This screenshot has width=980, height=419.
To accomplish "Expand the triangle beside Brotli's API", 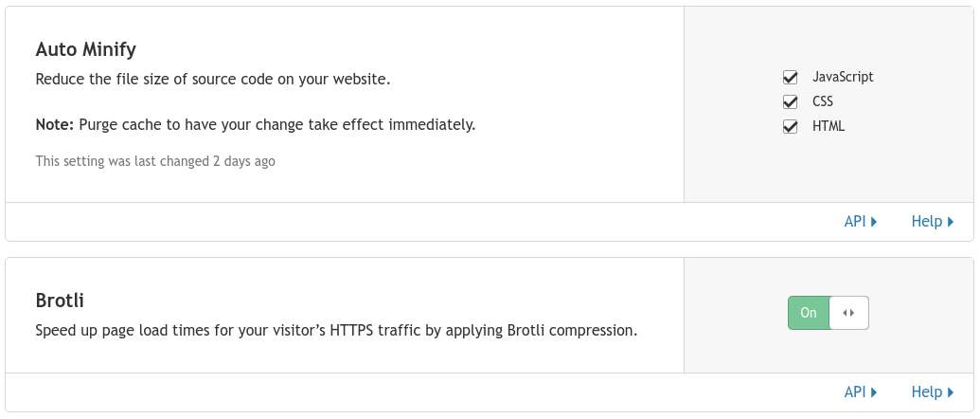I will [x=874, y=392].
